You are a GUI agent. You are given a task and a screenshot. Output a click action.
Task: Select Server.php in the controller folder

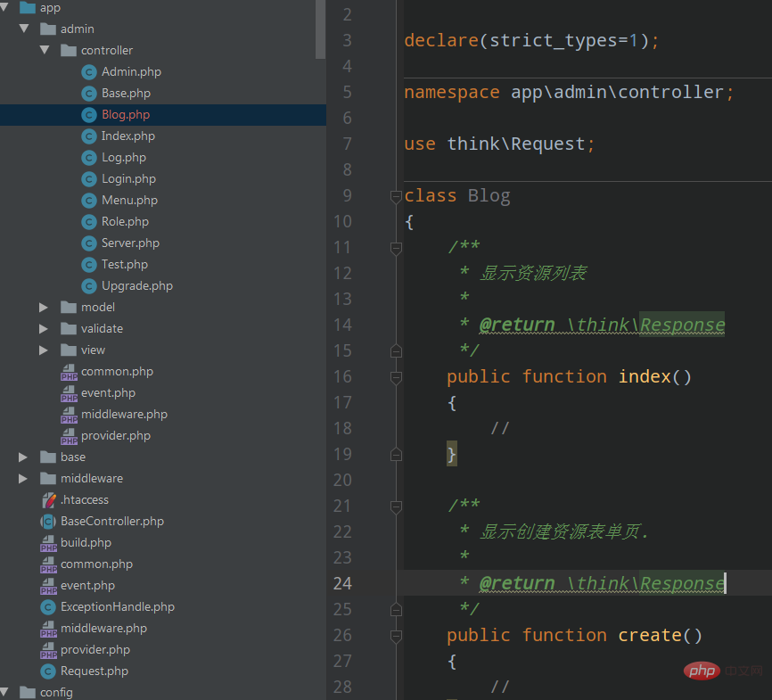click(x=130, y=243)
